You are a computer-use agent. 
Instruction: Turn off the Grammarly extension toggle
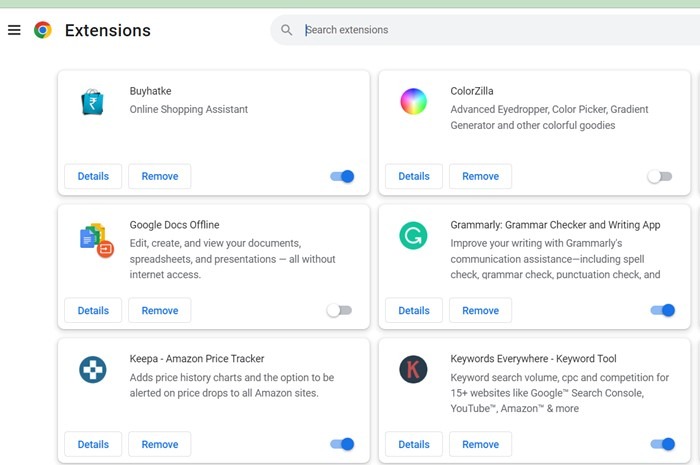point(662,310)
